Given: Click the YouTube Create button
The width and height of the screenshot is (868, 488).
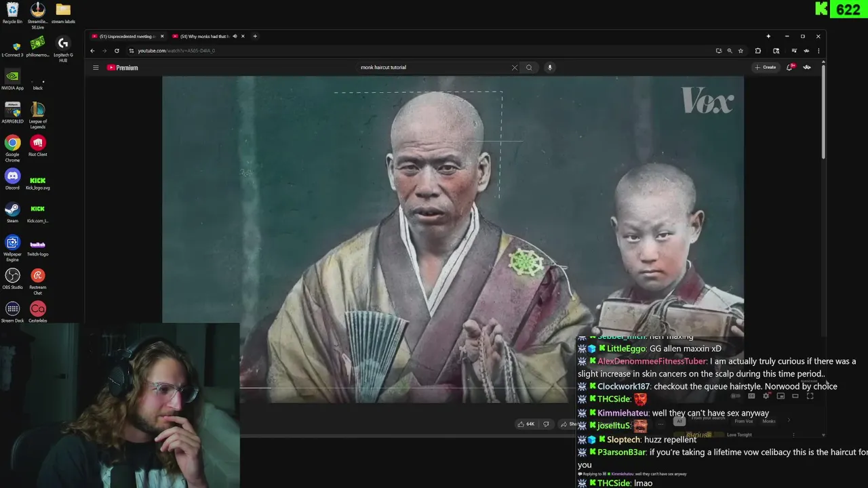Looking at the screenshot, I should coord(765,67).
